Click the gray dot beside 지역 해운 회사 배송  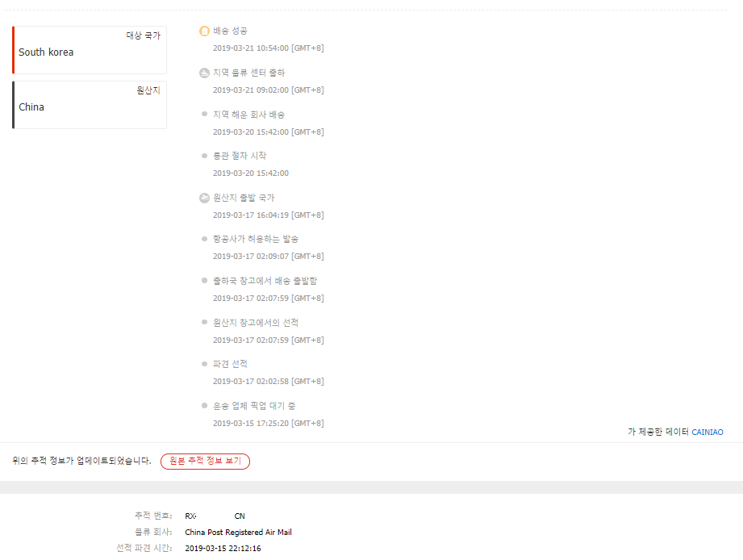pos(204,114)
